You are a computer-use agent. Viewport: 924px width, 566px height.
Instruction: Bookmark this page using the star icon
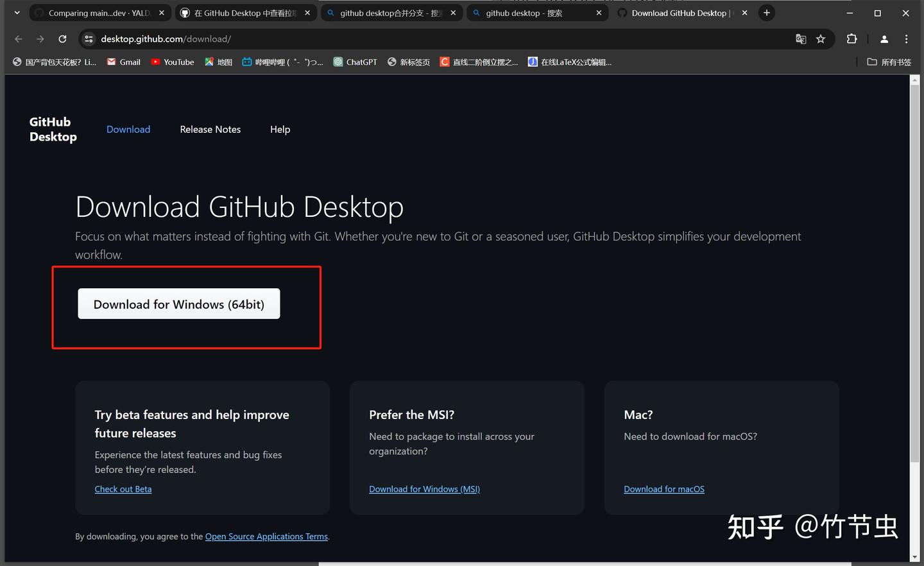[821, 39]
